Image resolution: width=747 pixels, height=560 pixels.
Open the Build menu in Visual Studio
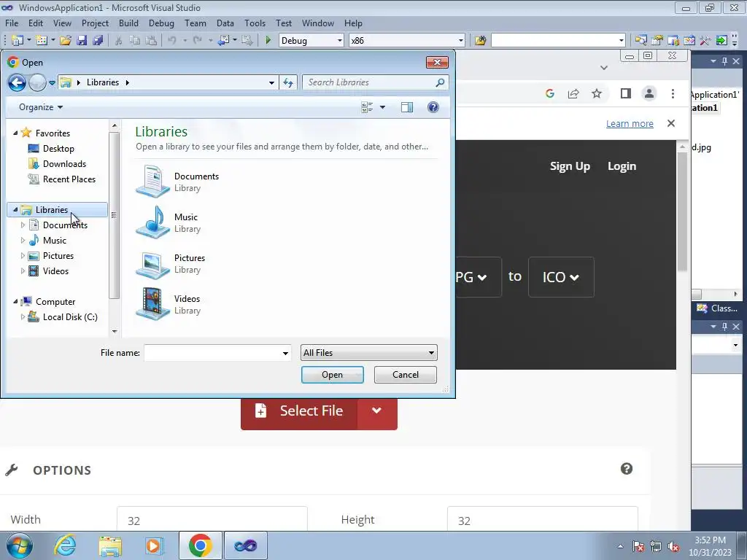[128, 23]
